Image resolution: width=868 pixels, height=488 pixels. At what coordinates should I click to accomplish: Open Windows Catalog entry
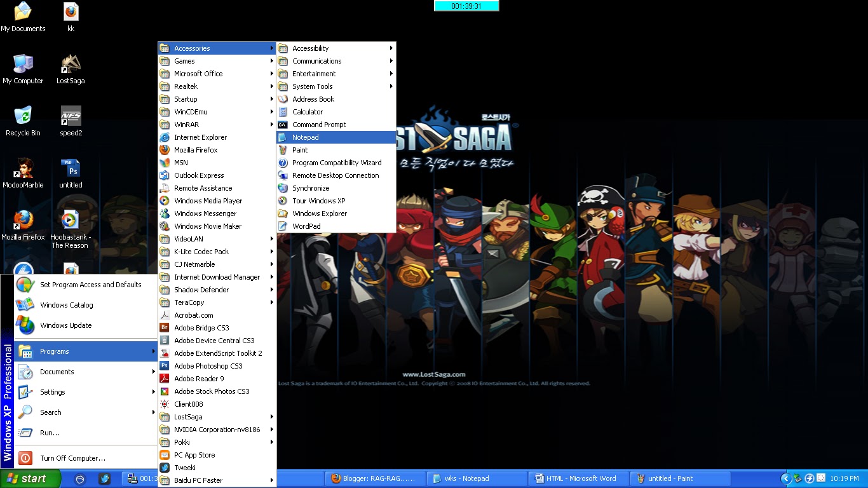[x=86, y=305]
